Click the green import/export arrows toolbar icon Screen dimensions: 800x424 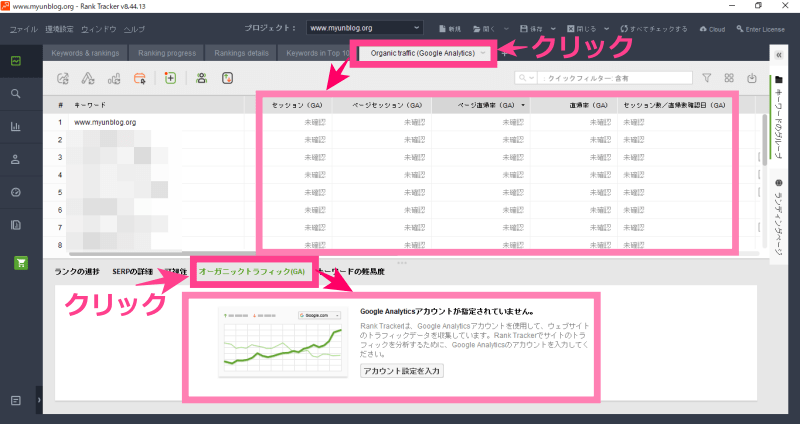(228, 78)
